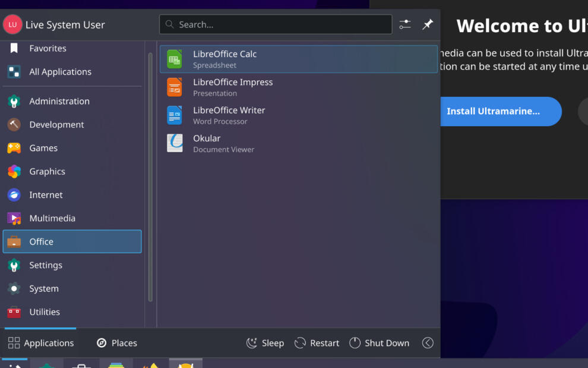588x368 pixels.
Task: Select the Multimedia category
Action: pos(72,218)
